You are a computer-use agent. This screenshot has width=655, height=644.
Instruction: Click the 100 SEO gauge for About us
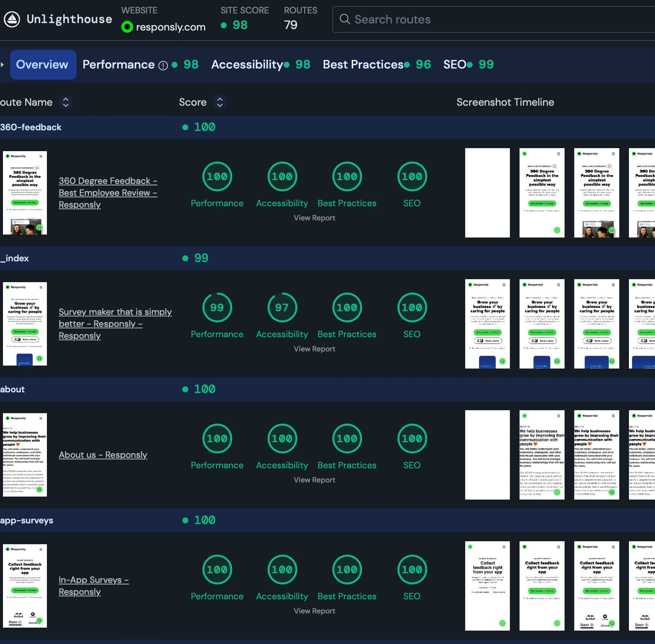pyautogui.click(x=412, y=439)
